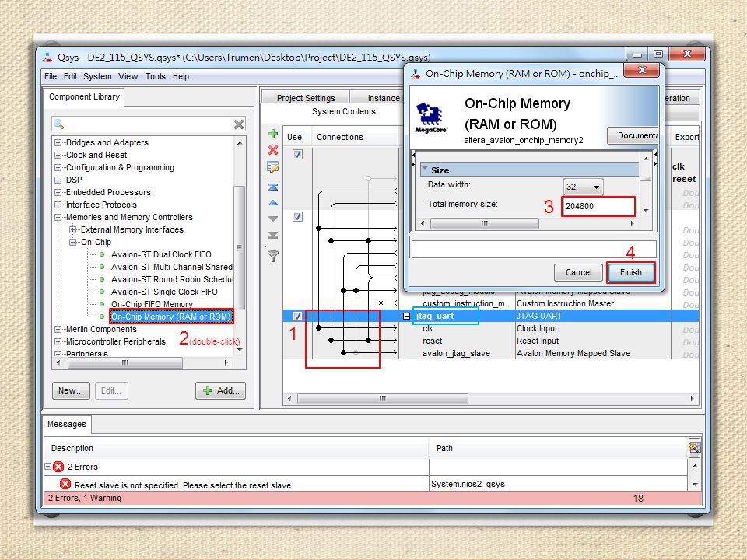Collapse the Size section triangle
Image resolution: width=747 pixels, height=560 pixels.
point(425,169)
